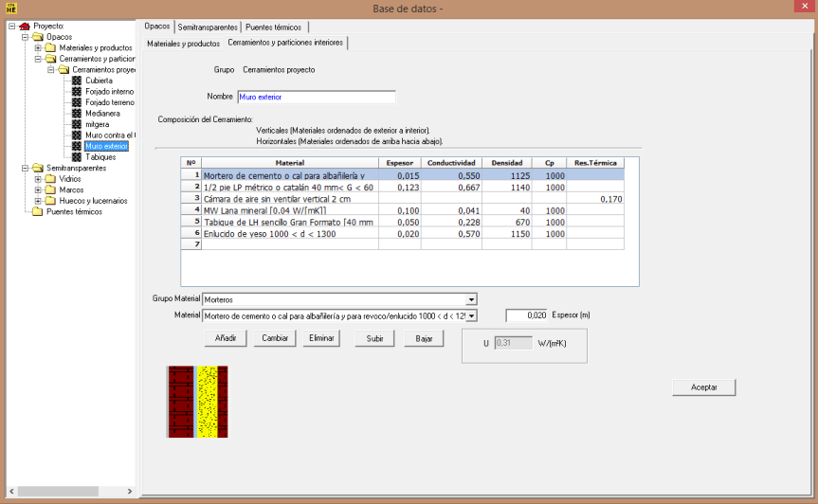Image resolution: width=818 pixels, height=504 pixels.
Task: Open the Material dropdown list
Action: pos(471,315)
